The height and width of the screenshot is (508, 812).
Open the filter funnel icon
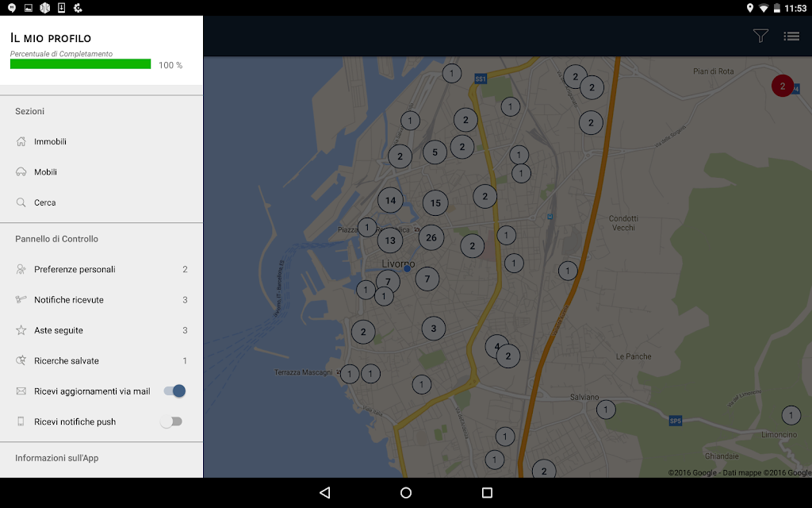[x=760, y=36]
